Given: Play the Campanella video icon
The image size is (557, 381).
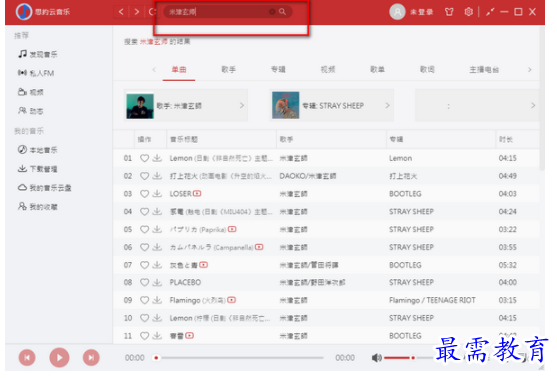Looking at the screenshot, I should click(259, 247).
